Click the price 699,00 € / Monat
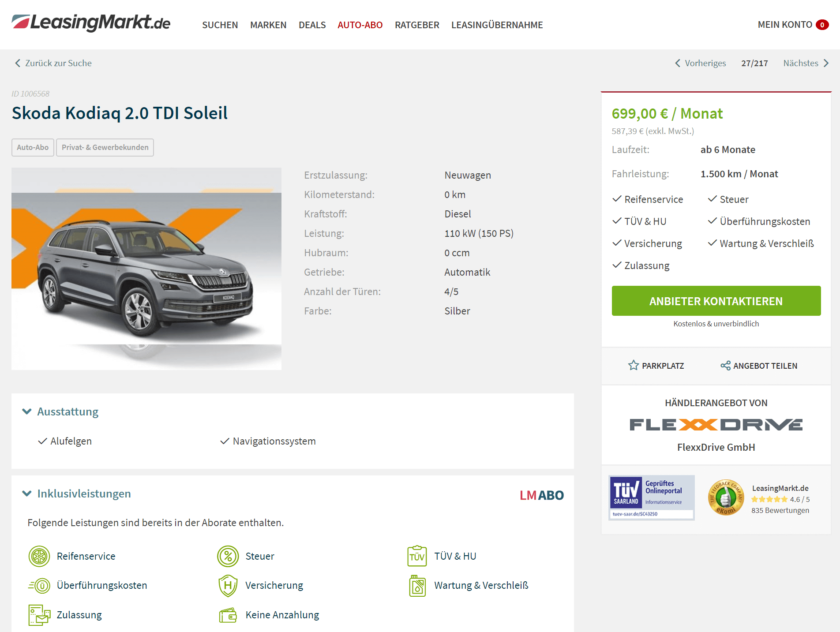This screenshot has width=840, height=632. [x=667, y=113]
